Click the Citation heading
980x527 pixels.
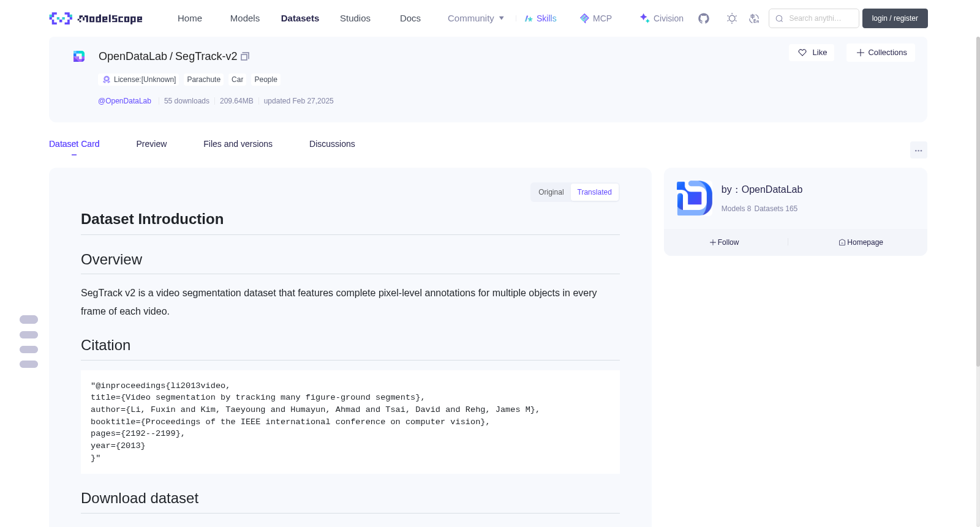click(x=105, y=345)
